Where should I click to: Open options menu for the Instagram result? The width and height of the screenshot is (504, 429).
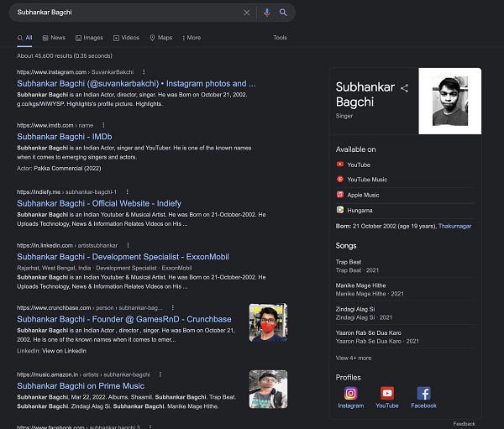pyautogui.click(x=144, y=71)
